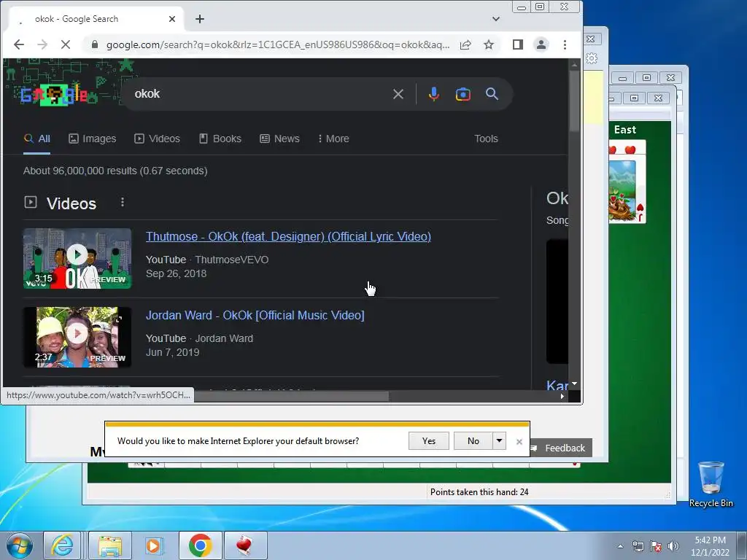The height and width of the screenshot is (560, 747).
Task: Click the scroll-right arrow on horizontal scrollbar
Action: [562, 396]
